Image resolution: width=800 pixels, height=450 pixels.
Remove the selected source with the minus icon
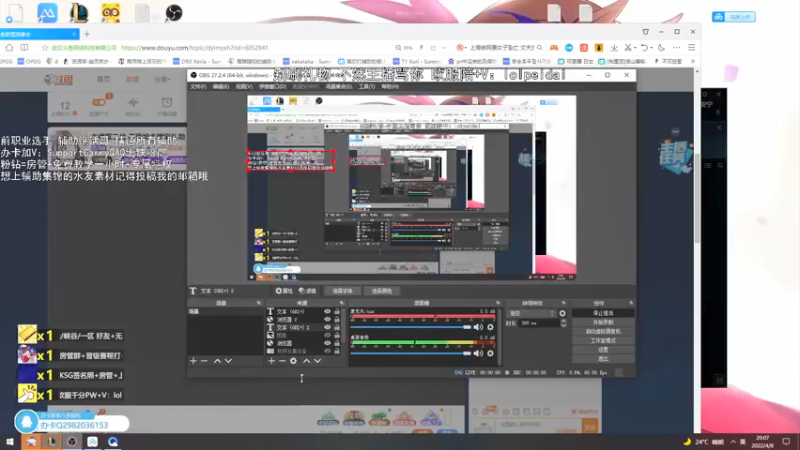coord(282,361)
